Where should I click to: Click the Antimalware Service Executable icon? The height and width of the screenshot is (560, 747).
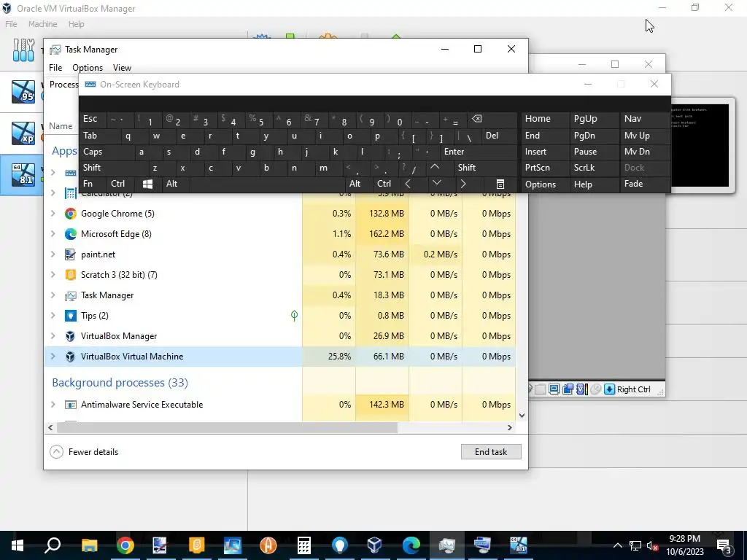(71, 405)
